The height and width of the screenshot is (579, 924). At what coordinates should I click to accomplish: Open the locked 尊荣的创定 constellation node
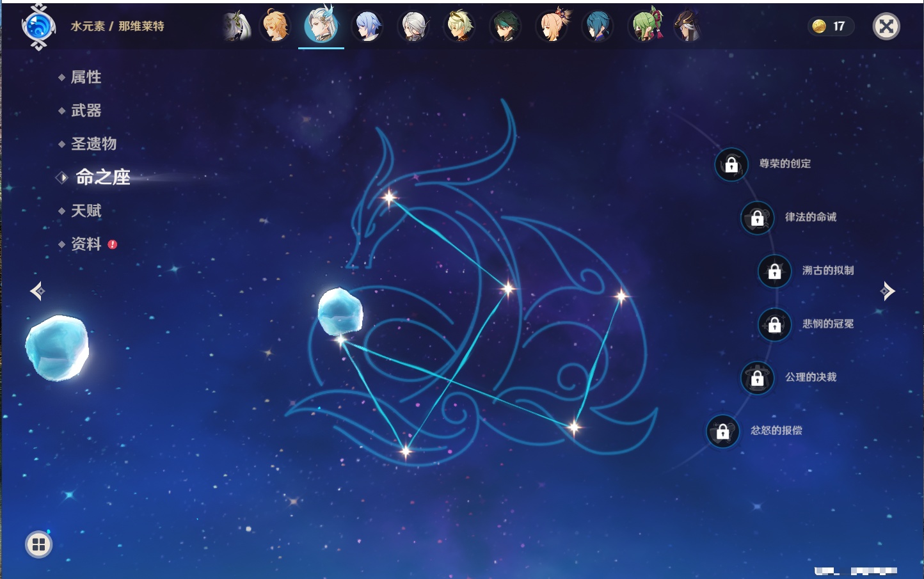[x=731, y=164]
